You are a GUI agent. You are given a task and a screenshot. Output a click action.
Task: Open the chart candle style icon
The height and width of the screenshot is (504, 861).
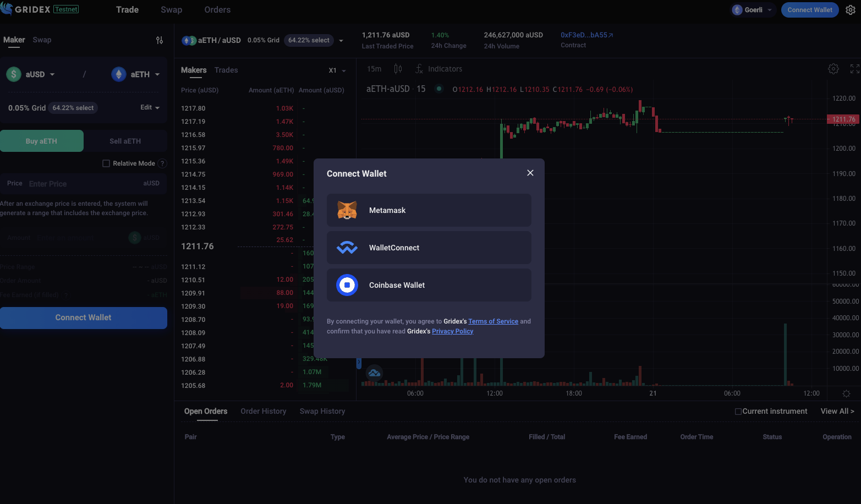click(x=398, y=69)
